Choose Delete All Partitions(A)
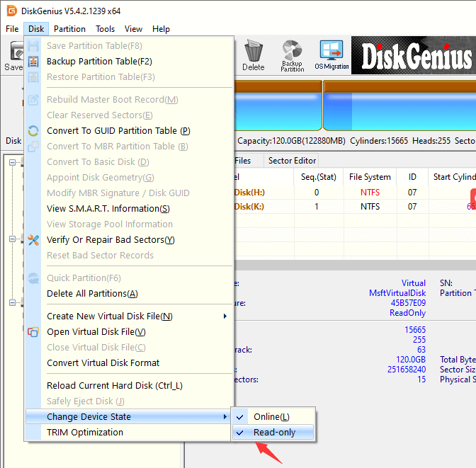The width and height of the screenshot is (476, 468). pyautogui.click(x=92, y=294)
